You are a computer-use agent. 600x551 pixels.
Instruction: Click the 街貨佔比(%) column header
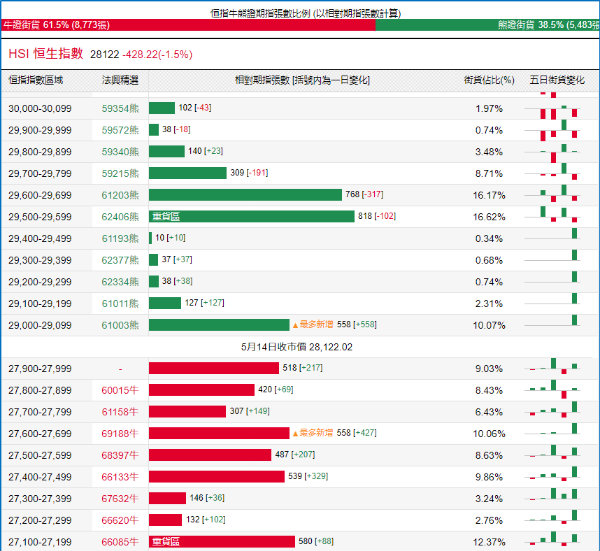[489, 80]
